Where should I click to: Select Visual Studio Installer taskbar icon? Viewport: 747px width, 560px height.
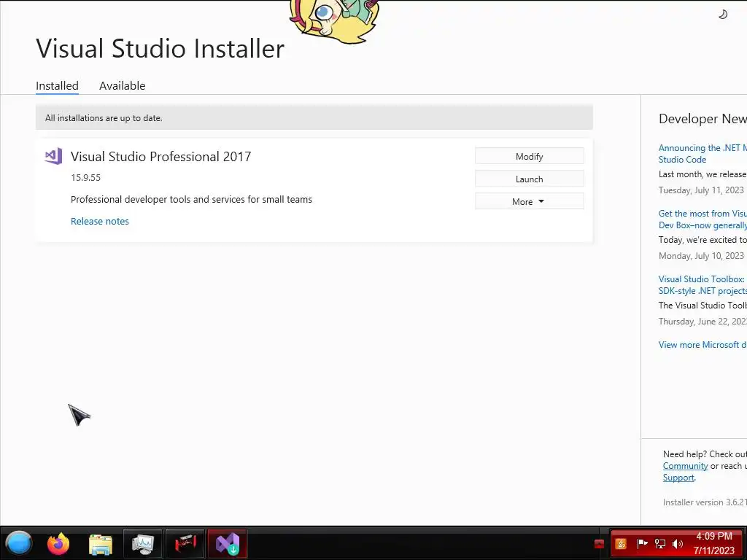228,544
